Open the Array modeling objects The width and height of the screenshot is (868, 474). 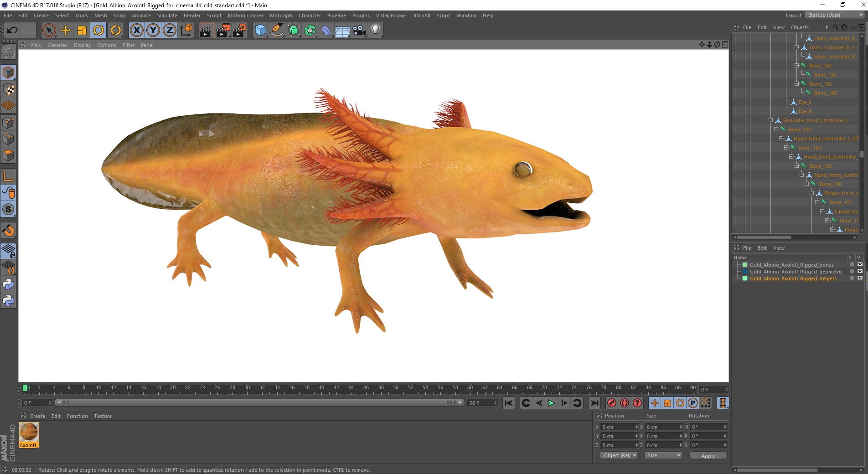click(310, 31)
